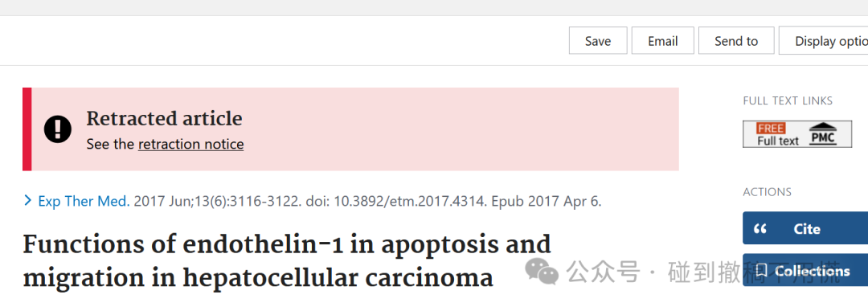Open the Exp Ther Med journal link
Screen dimensions: 868x307
84,201
